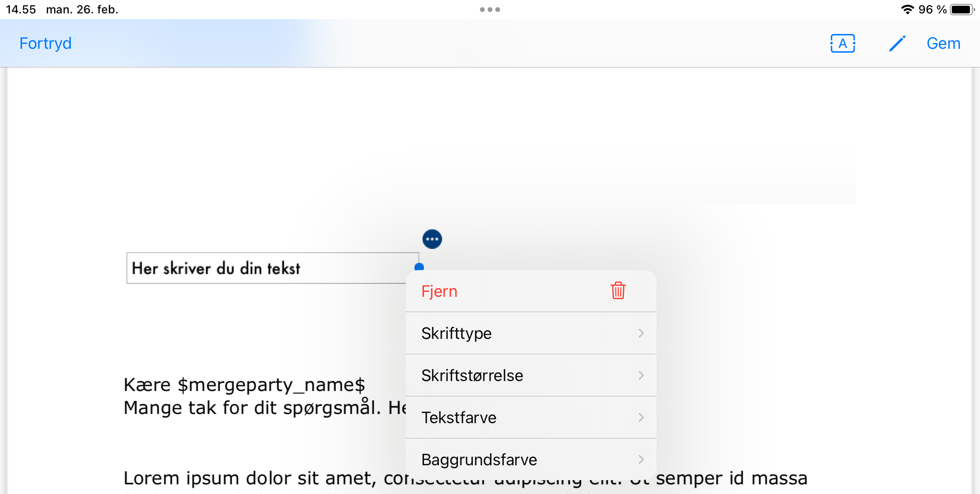Tap the battery status icon
Screen dimensions: 980x494
point(962,10)
